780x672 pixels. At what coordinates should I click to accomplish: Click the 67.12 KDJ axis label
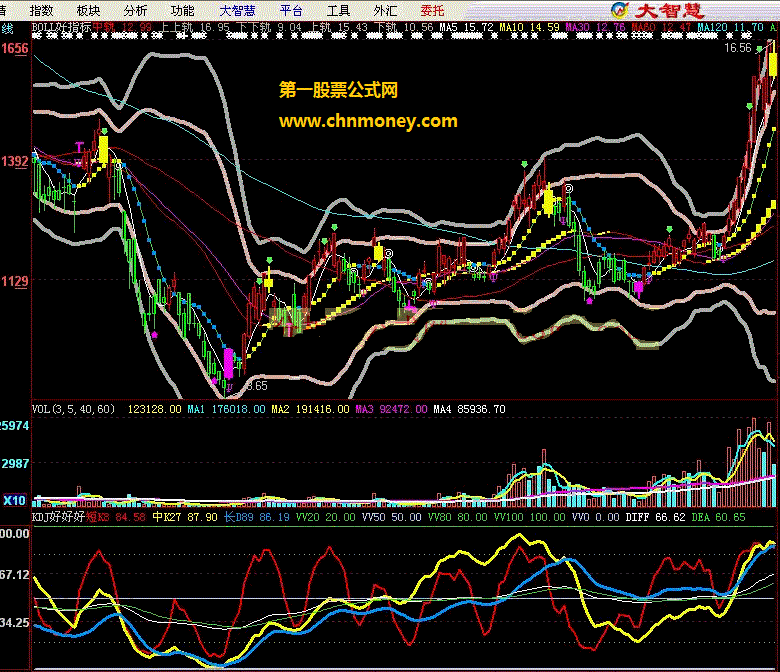click(15, 575)
